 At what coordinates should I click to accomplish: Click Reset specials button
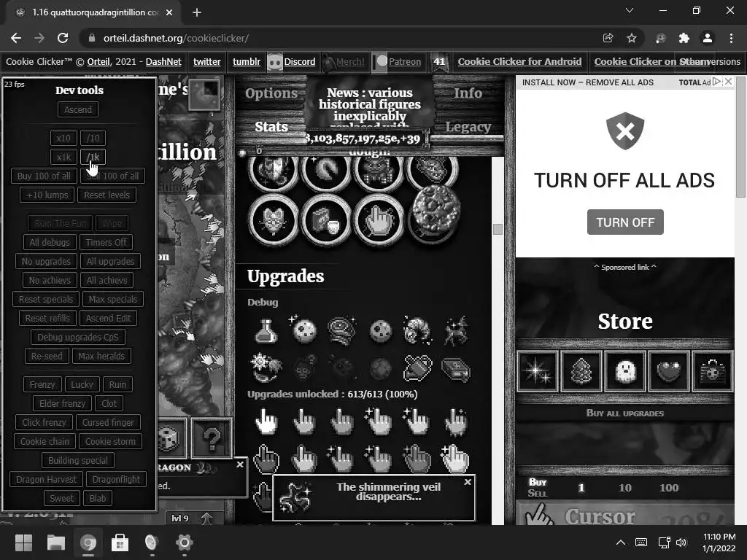[x=46, y=299]
